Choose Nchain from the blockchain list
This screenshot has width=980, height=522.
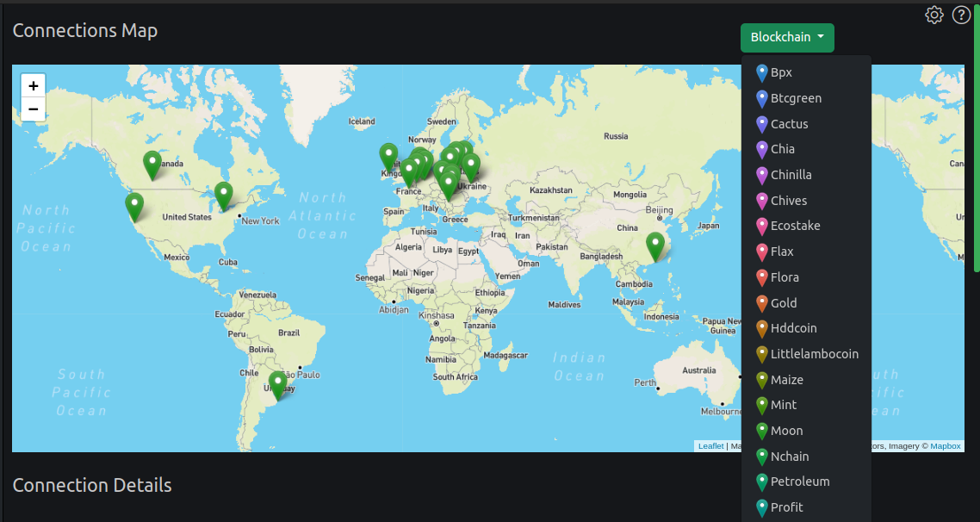(806, 457)
